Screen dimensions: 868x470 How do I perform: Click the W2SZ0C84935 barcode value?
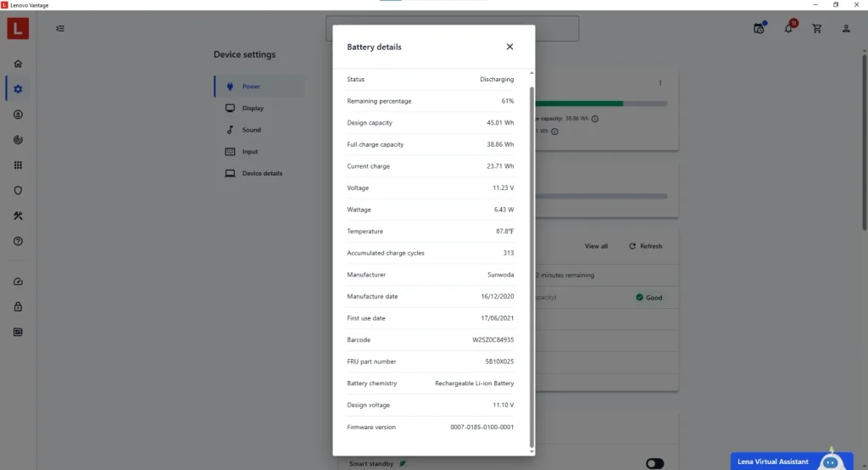click(492, 339)
